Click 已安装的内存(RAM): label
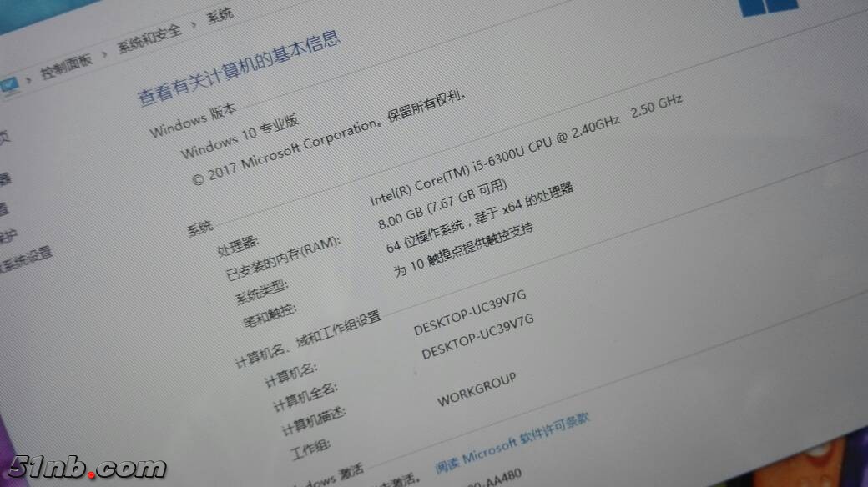 283,259
